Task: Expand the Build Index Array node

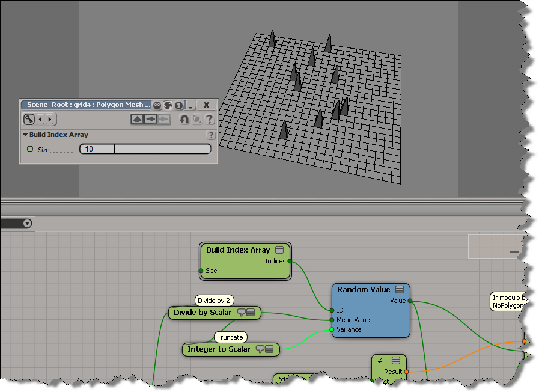Action: [279, 250]
